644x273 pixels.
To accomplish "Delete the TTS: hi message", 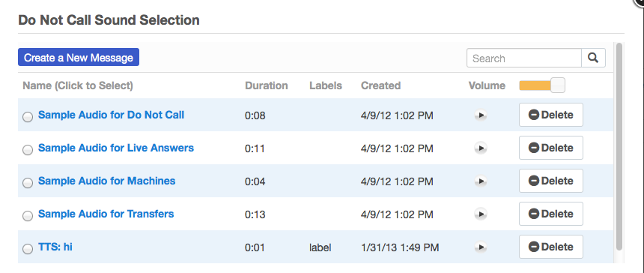I will pyautogui.click(x=550, y=247).
